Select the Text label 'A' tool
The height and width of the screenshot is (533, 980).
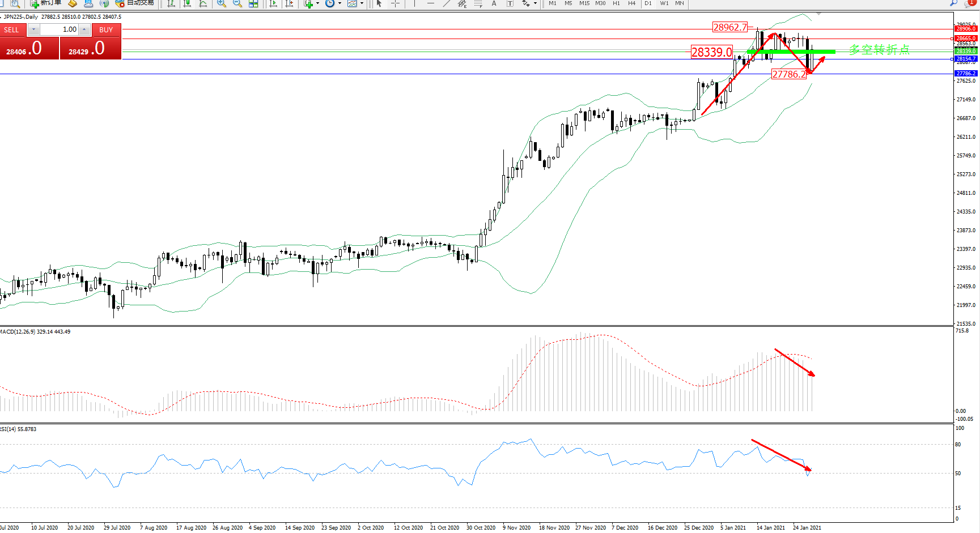pyautogui.click(x=494, y=3)
